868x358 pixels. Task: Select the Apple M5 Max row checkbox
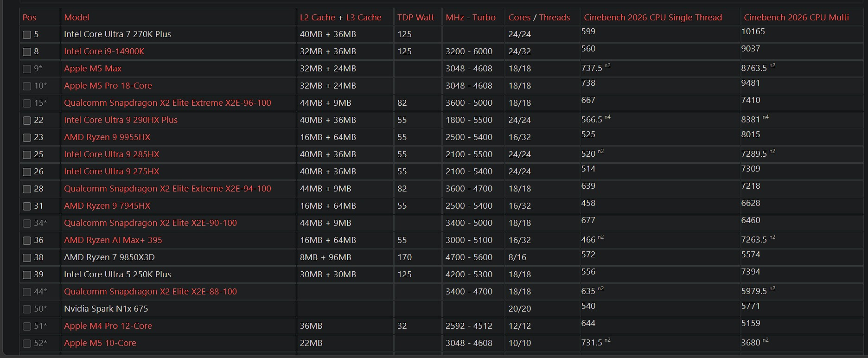27,69
